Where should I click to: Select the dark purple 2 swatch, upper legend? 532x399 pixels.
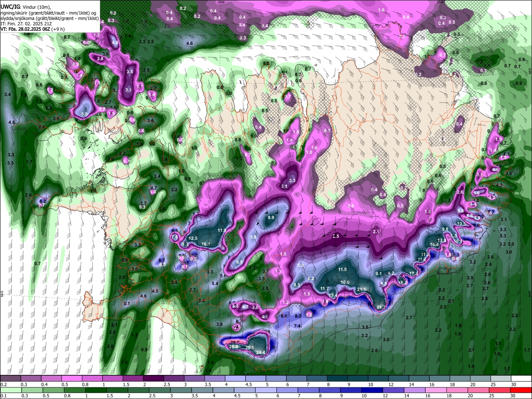pyautogui.click(x=153, y=379)
